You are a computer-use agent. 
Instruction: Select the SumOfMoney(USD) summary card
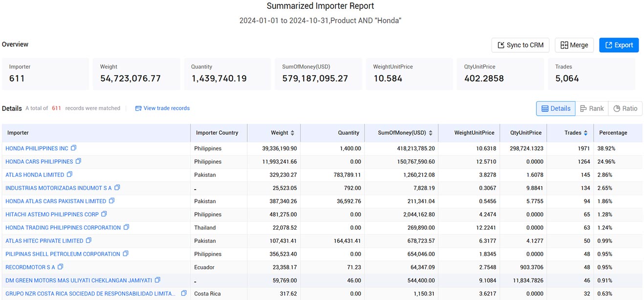tap(318, 74)
